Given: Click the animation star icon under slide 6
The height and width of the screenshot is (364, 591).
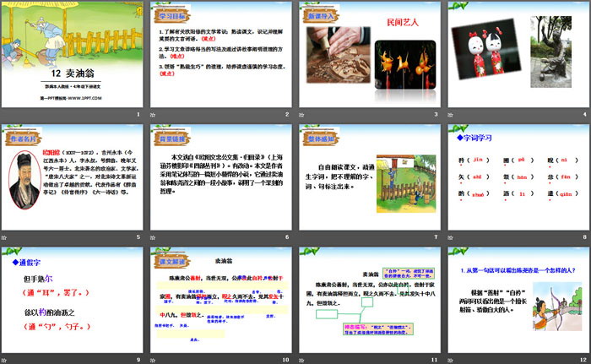Looking at the screenshot, I should point(153,237).
